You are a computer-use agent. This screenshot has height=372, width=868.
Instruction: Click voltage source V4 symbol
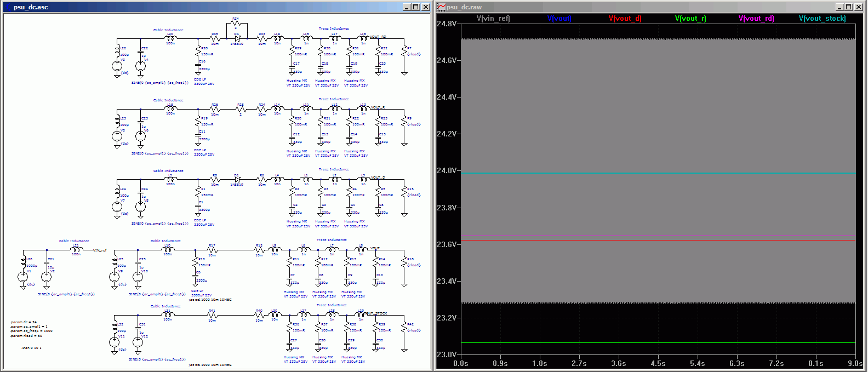tap(140, 66)
